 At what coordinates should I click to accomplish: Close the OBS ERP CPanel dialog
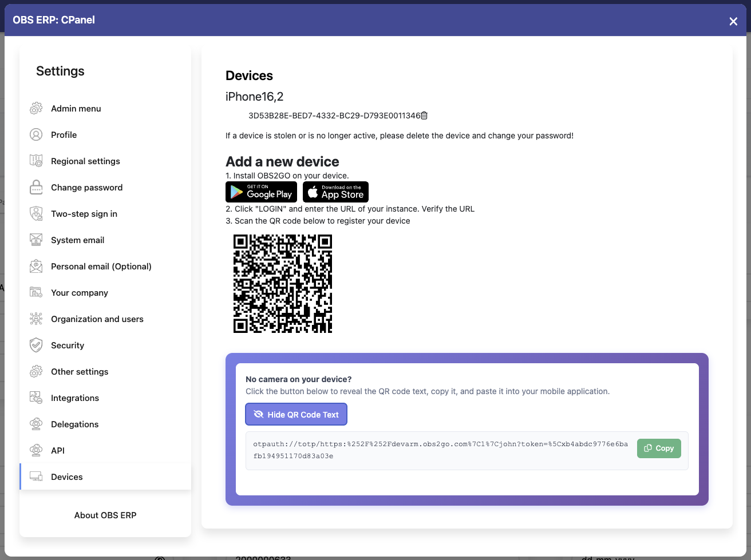click(x=733, y=21)
